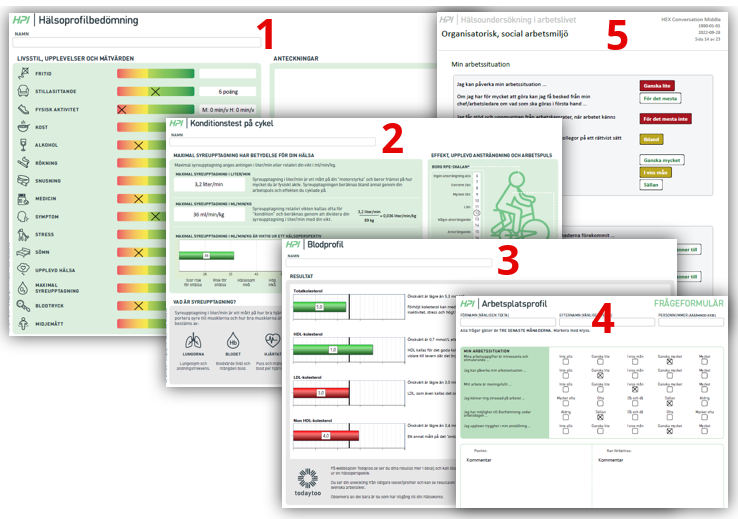
Task: Click the white 'För det mesta' answer badge
Action: pos(660,98)
